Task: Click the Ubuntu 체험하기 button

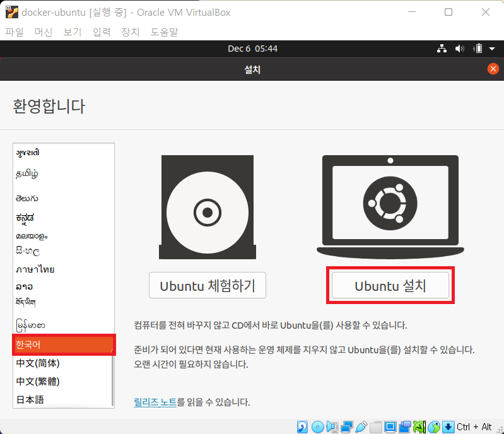Action: click(x=208, y=286)
